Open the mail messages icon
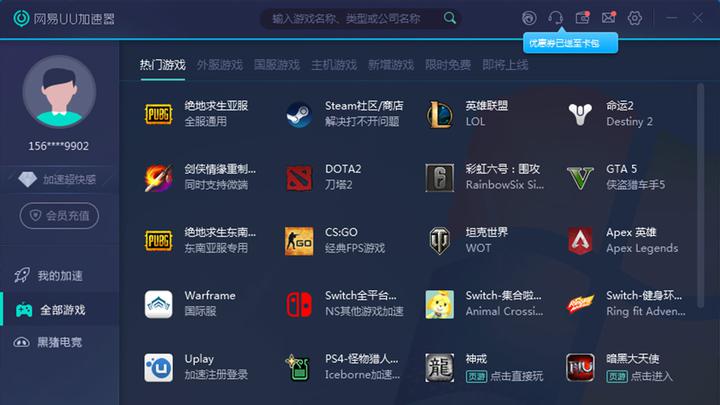This screenshot has height=405, width=720. pyautogui.click(x=608, y=18)
